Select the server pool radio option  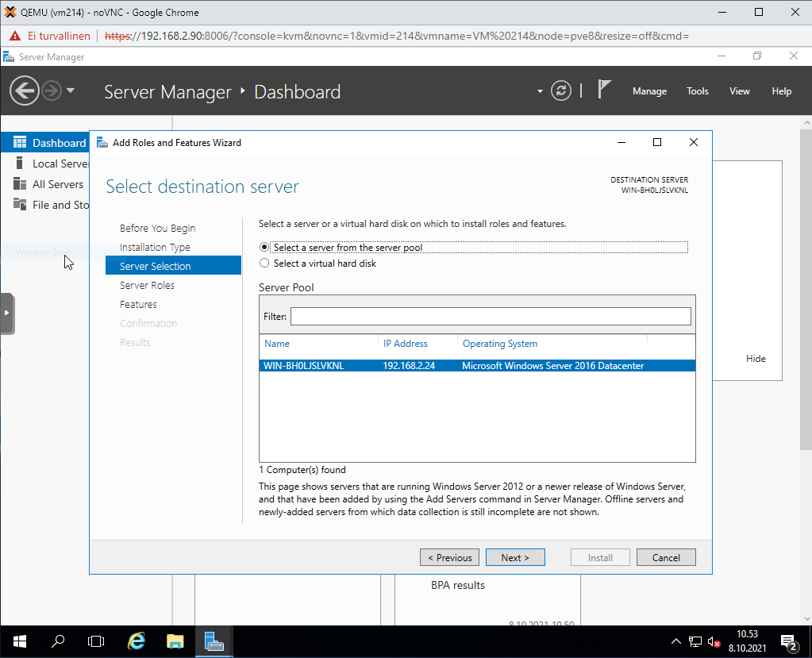pos(264,248)
